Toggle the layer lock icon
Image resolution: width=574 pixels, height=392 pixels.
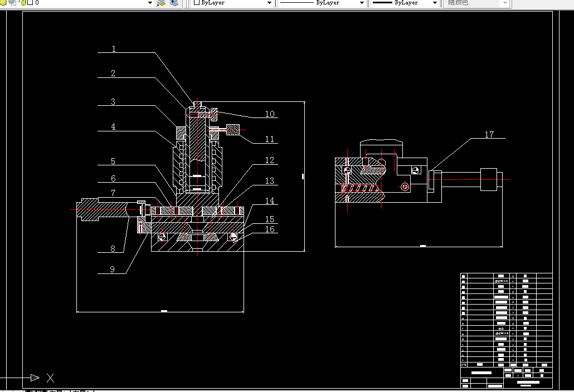[23, 3]
